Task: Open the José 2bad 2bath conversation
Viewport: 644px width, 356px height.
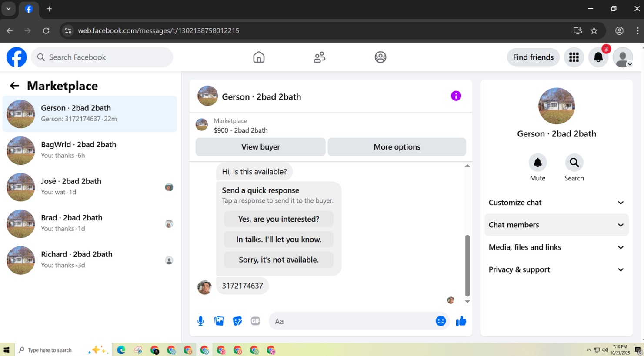Action: click(x=90, y=187)
